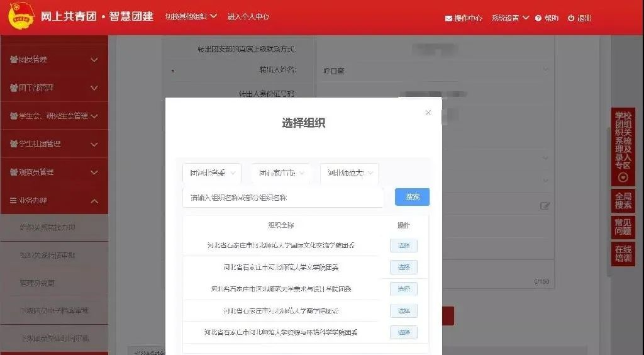The image size is (644, 355).
Task: Open the 河北师范大学 organization dropdown
Action: coord(349,173)
